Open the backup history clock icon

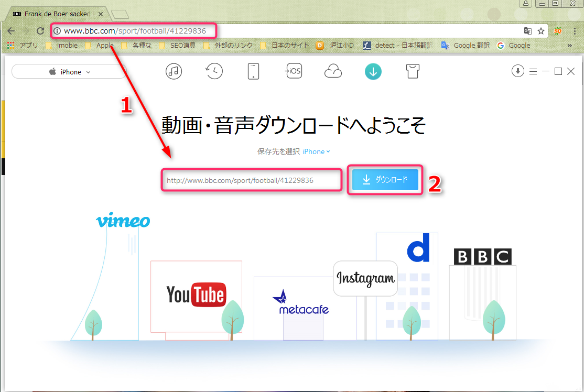point(214,71)
